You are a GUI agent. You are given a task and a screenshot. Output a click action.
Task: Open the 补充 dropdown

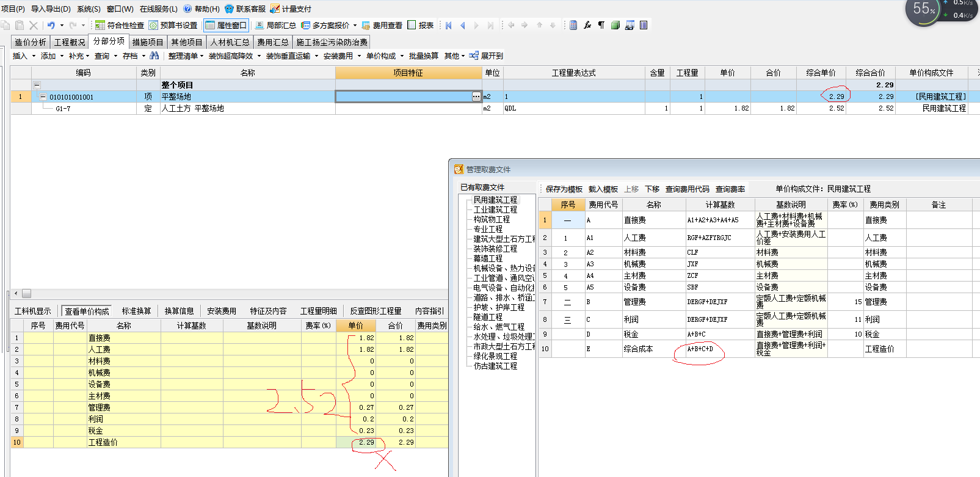(x=80, y=56)
